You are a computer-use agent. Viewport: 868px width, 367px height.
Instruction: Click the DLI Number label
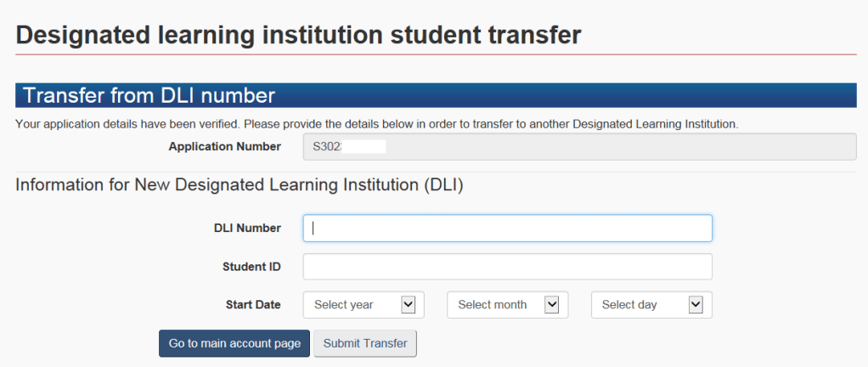point(247,228)
